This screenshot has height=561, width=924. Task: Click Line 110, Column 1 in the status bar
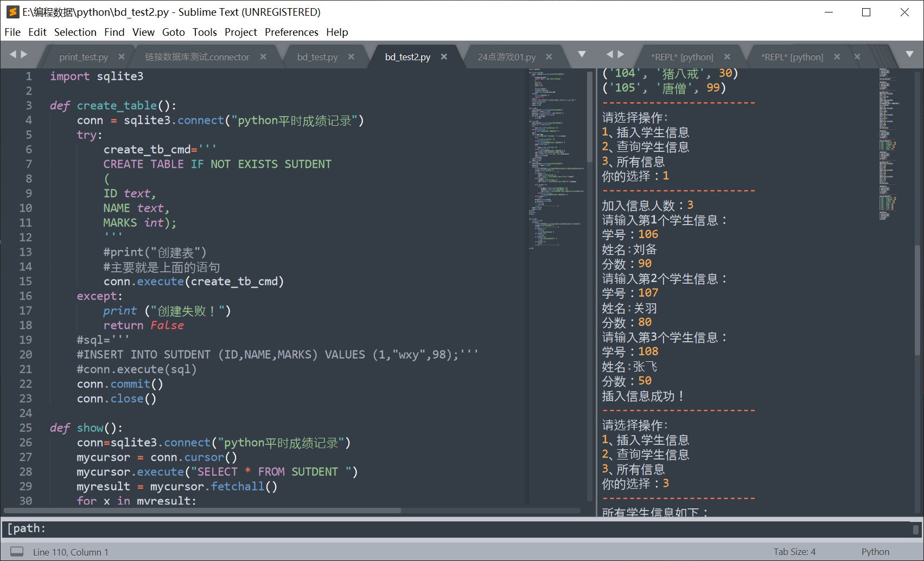71,551
